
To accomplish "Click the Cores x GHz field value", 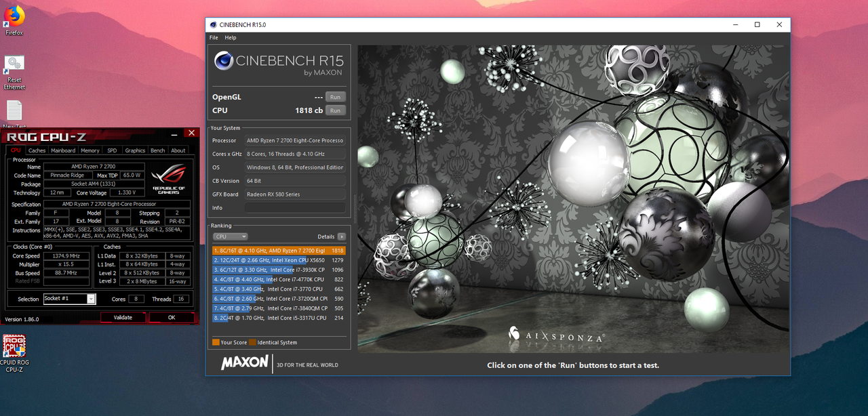I will 295,154.
